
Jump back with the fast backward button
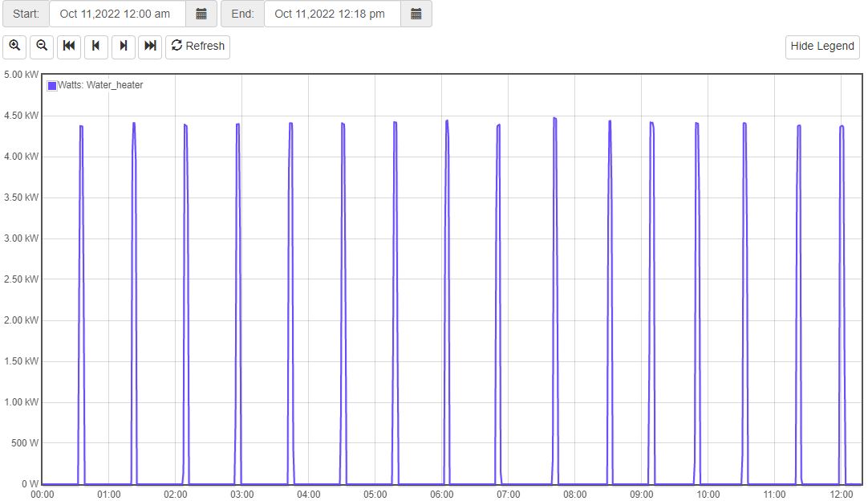69,46
